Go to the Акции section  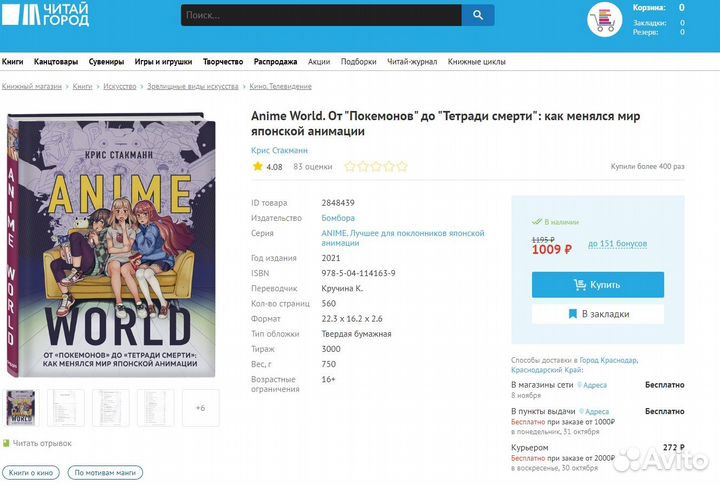point(319,62)
